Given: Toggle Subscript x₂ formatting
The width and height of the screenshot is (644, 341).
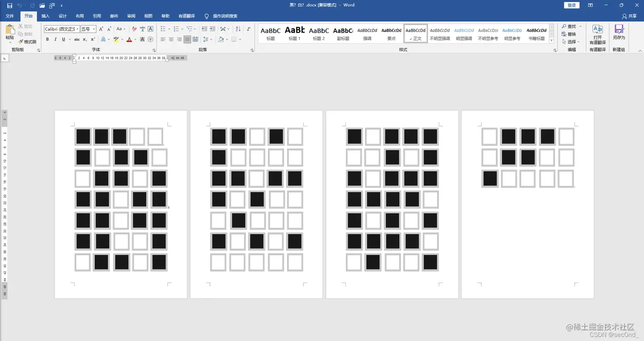Looking at the screenshot, I should pyautogui.click(x=85, y=39).
